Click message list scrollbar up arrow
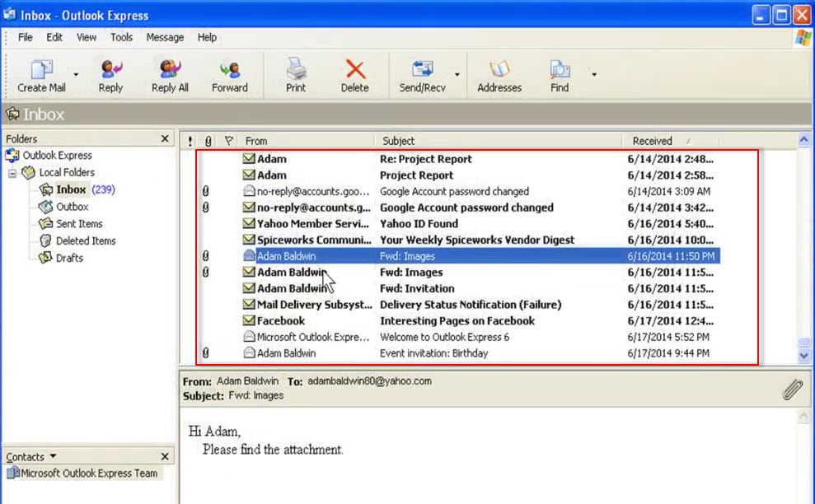The image size is (815, 504). pos(803,139)
